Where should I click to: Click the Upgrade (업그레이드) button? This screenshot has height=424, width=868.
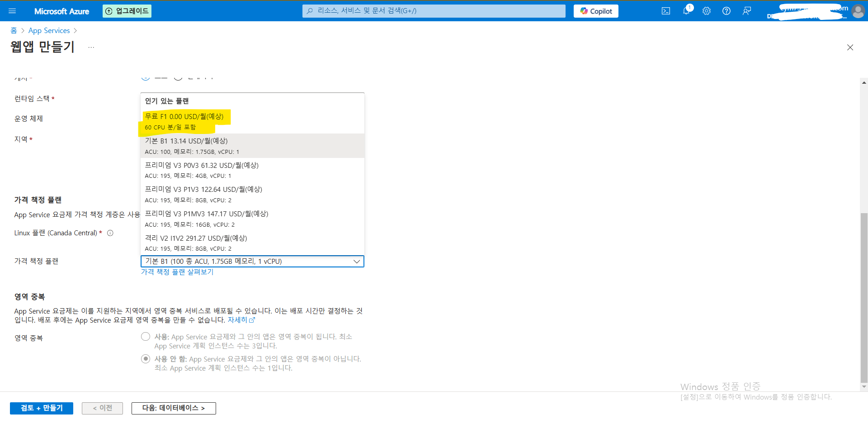127,11
